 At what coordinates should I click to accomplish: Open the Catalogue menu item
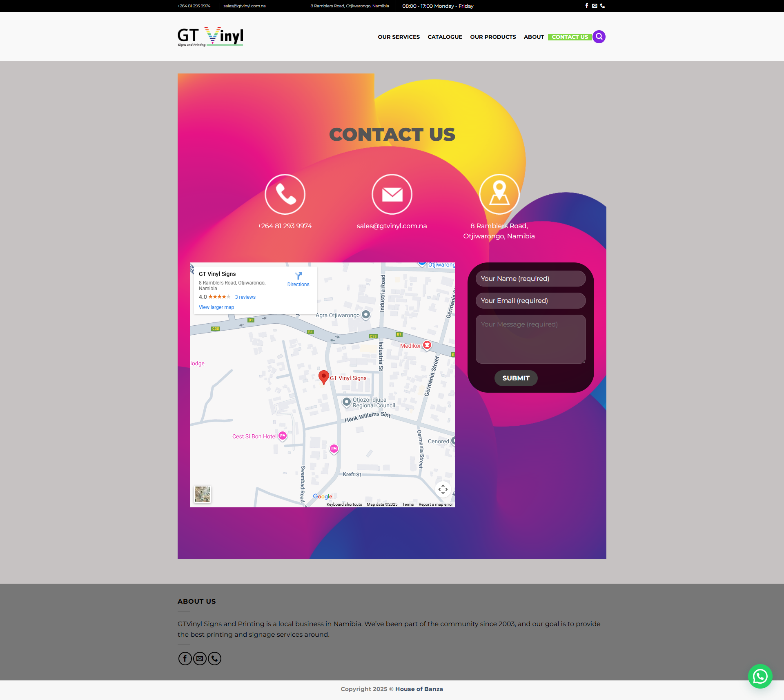(445, 37)
